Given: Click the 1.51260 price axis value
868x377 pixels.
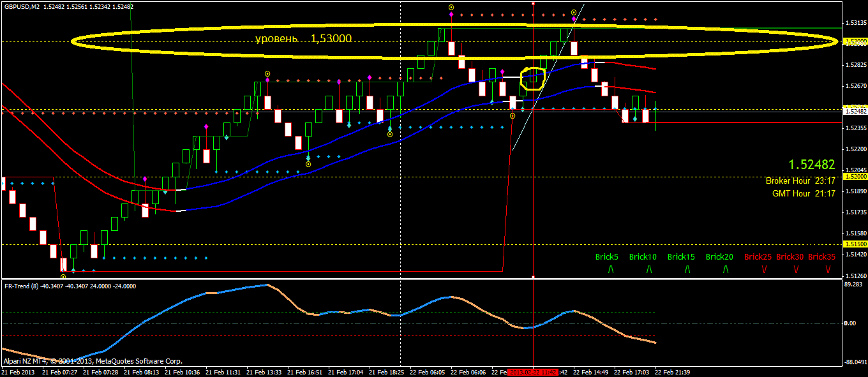Looking at the screenshot, I should [855, 276].
